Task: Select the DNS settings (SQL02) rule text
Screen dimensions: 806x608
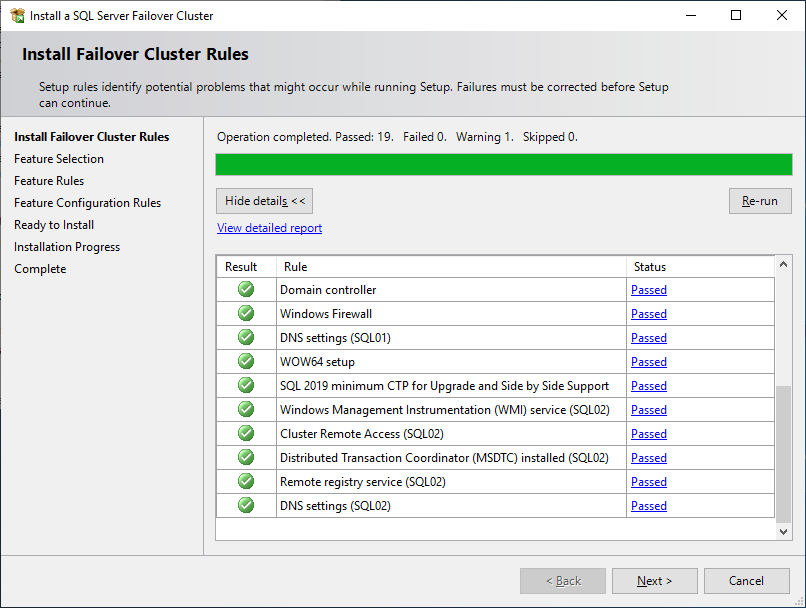Action: coord(335,506)
